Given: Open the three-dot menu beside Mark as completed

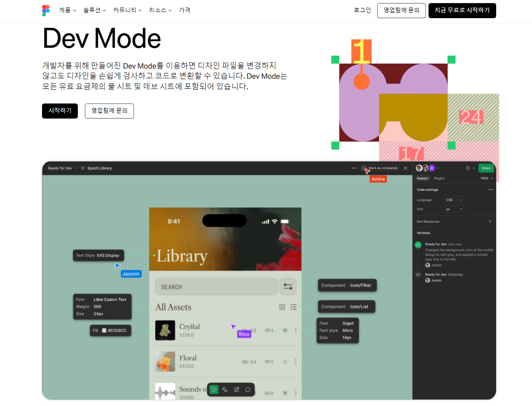Looking at the screenshot, I should [x=354, y=168].
